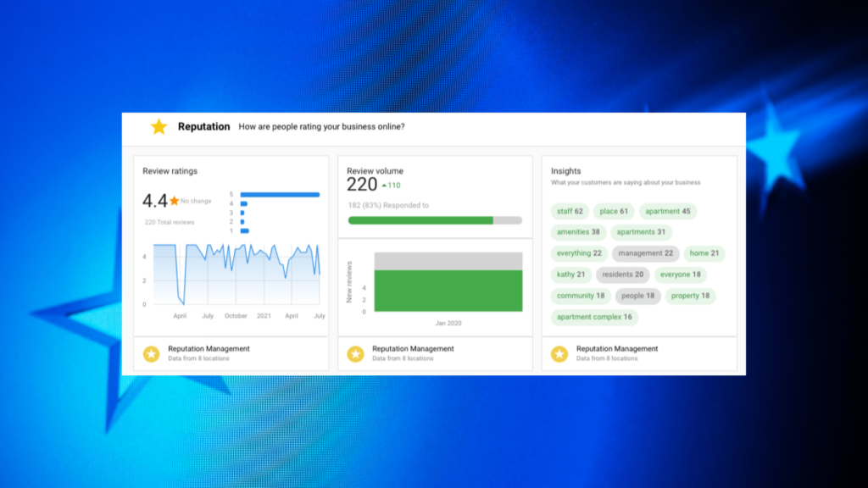Click the orange star next to 4.4 rating
The width and height of the screenshot is (868, 488).
point(174,201)
